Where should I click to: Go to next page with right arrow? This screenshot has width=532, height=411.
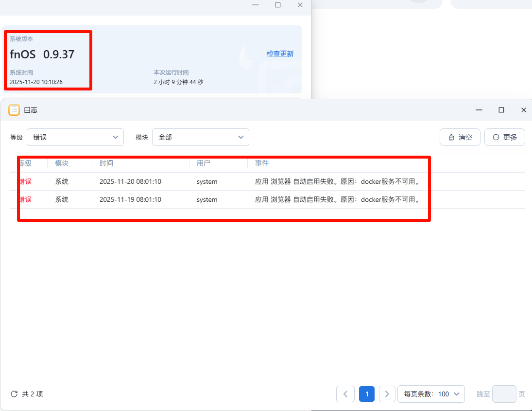[x=387, y=394]
